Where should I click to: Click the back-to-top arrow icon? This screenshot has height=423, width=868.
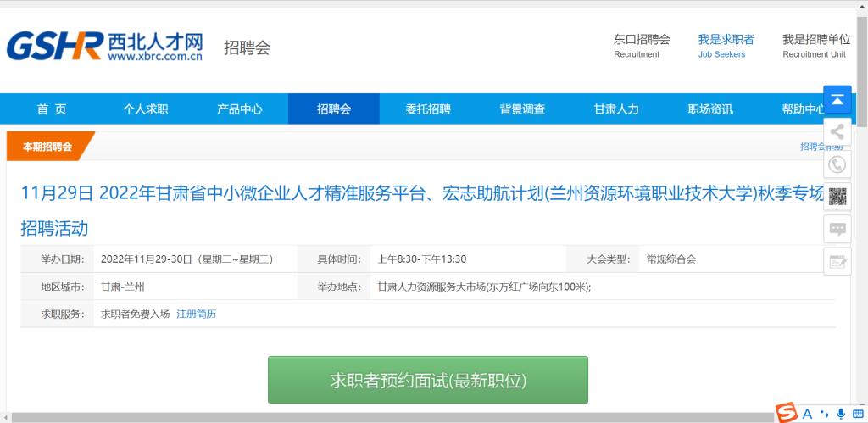coord(837,100)
